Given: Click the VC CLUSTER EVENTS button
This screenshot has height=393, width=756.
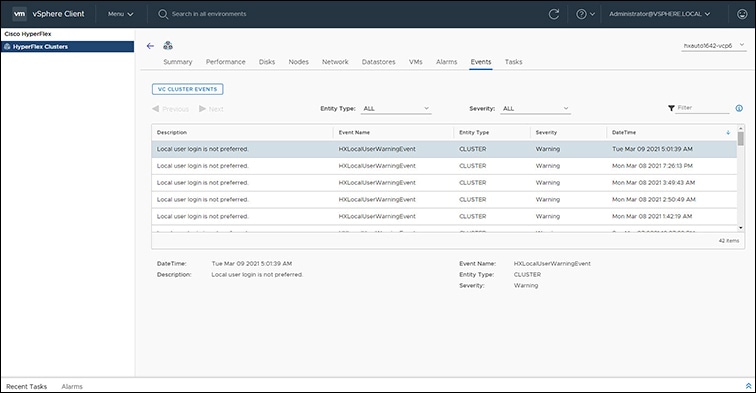Looking at the screenshot, I should [188, 89].
